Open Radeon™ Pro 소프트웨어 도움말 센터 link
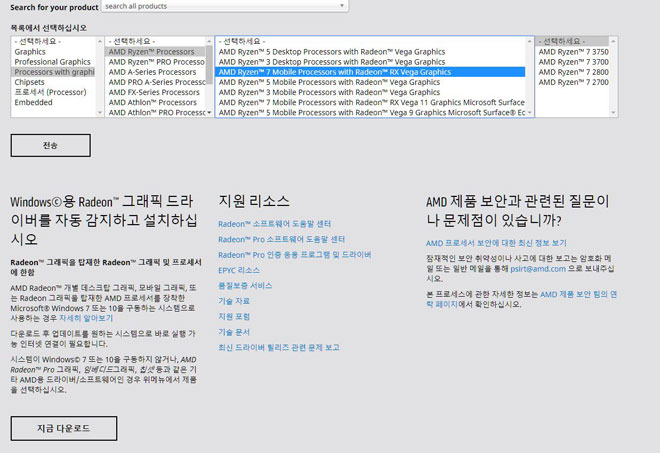Screen dimensions: 660x453 click(x=281, y=240)
